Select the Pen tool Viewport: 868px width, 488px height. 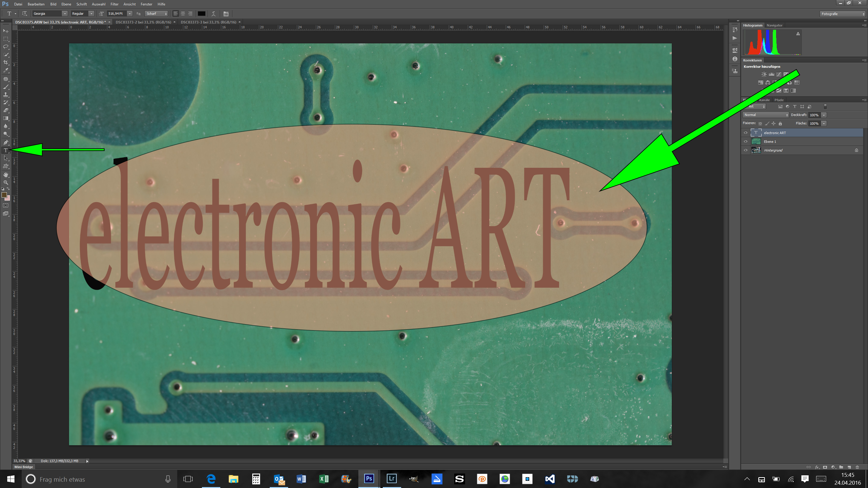pyautogui.click(x=6, y=142)
